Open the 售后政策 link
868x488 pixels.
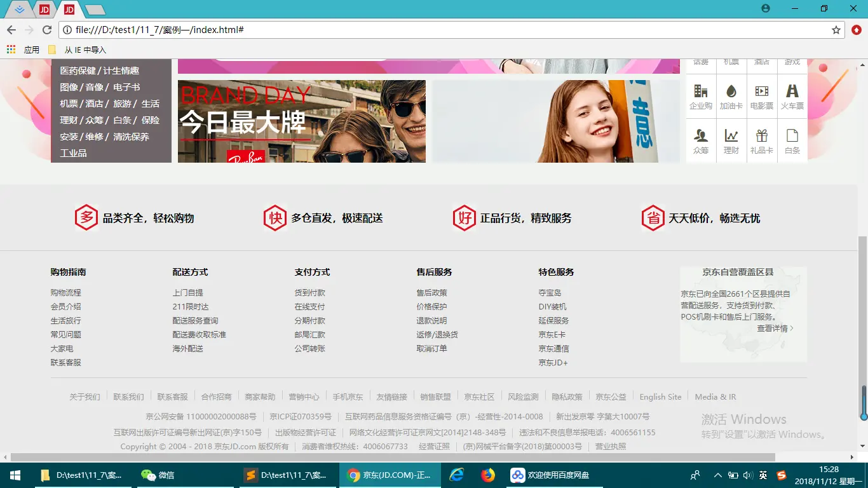(x=431, y=293)
